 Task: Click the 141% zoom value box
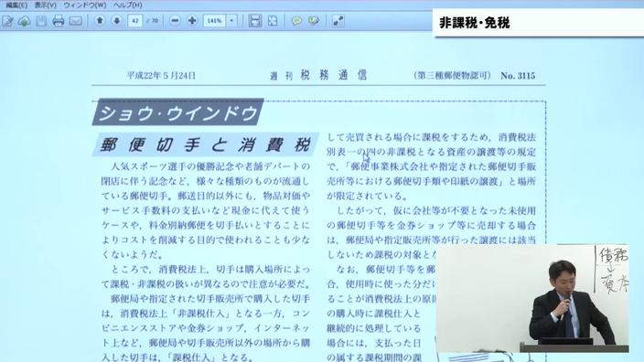(x=214, y=20)
